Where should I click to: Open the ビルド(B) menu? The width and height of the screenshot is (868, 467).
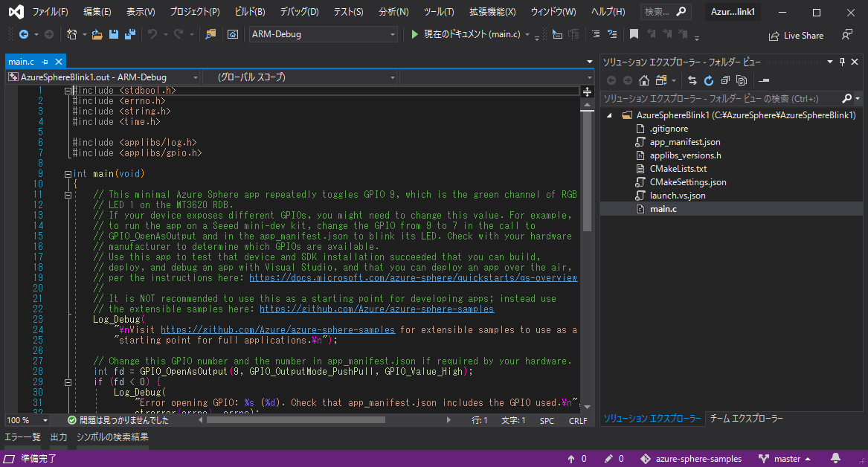click(250, 12)
